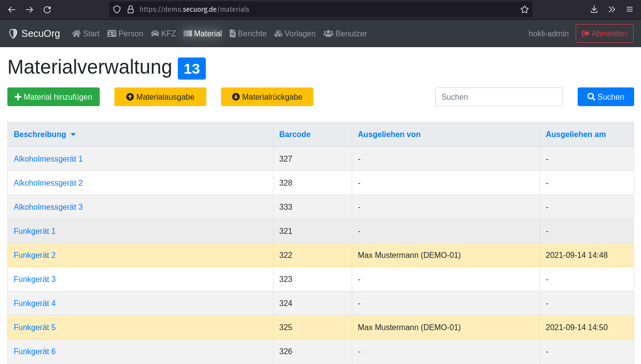Click the document icon beside Berichte
Screen dimensions: 641x364
pos(233,33)
